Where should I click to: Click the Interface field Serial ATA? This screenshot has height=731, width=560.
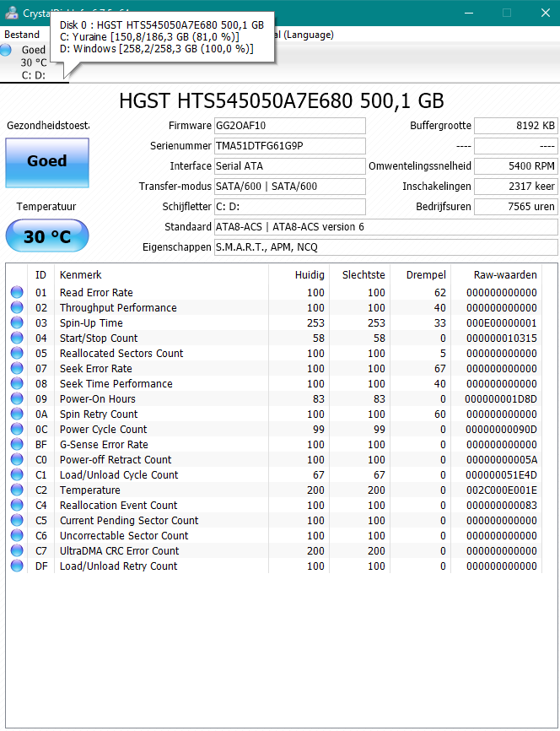(x=290, y=166)
